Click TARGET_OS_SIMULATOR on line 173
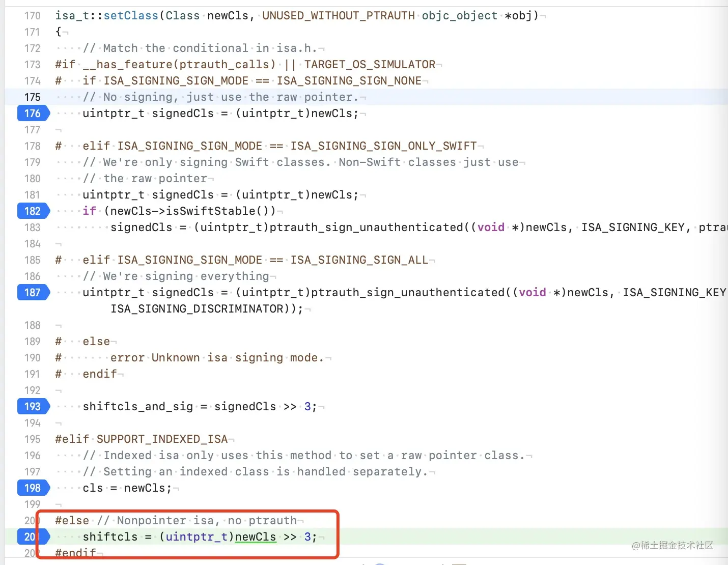Screen dimensions: 728x565 click(370, 64)
